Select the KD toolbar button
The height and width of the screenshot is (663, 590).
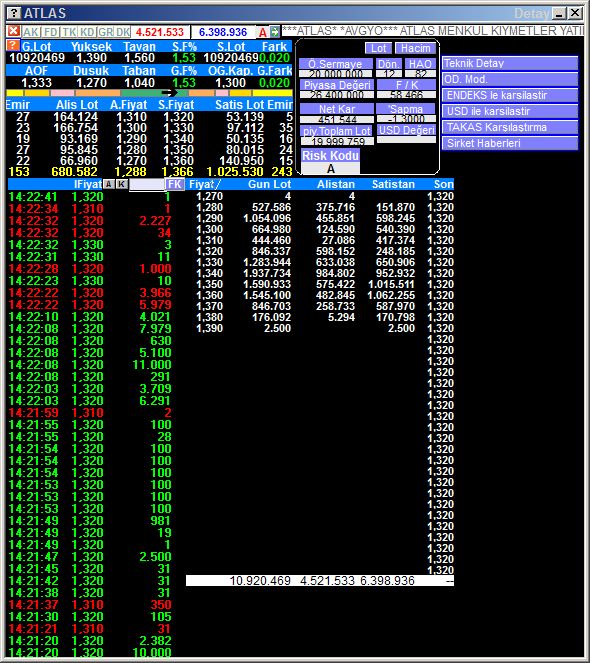coord(87,32)
